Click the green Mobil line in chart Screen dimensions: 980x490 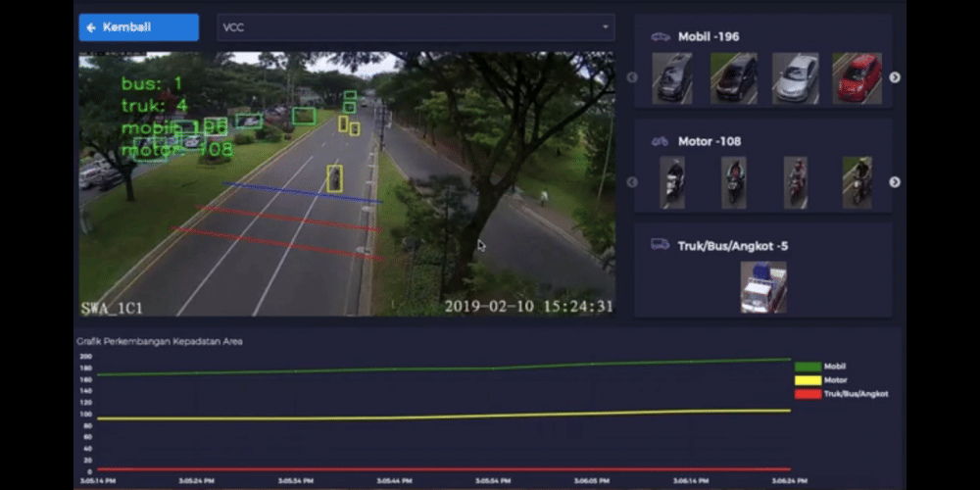(x=441, y=369)
